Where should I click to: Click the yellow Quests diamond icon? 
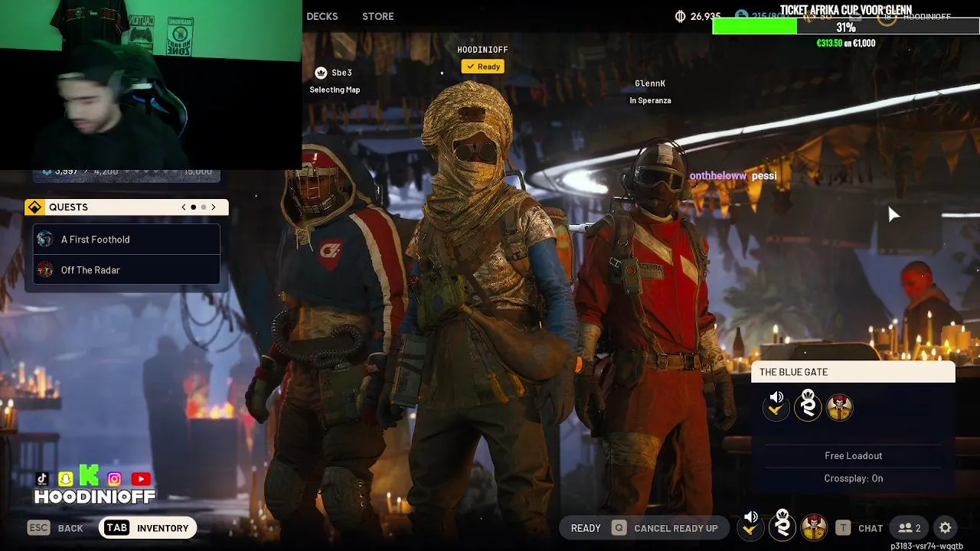tap(34, 207)
